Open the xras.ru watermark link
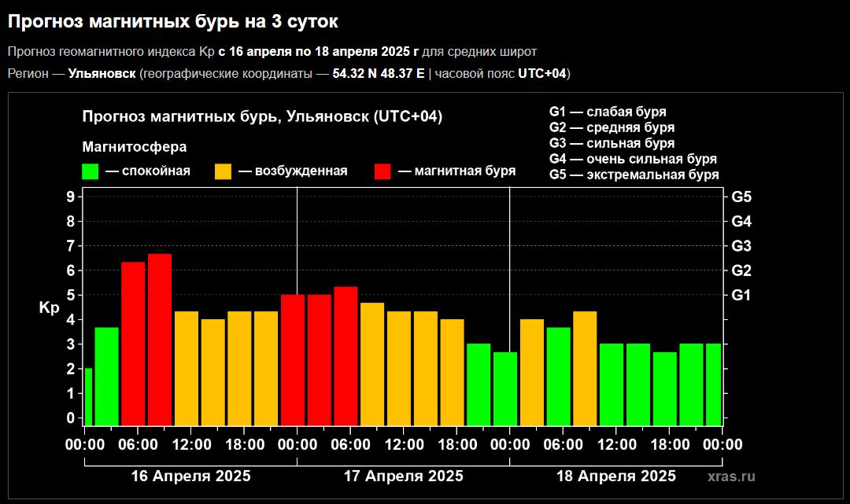The image size is (850, 504). tap(730, 476)
